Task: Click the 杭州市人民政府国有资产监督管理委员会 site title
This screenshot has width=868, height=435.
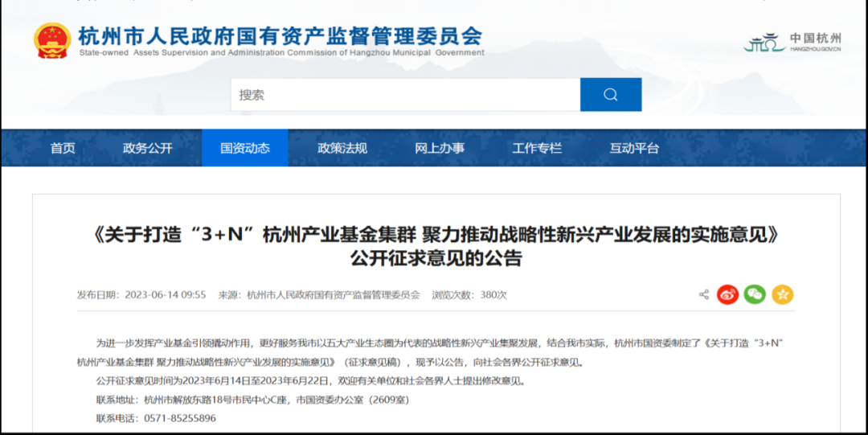Action: point(280,36)
